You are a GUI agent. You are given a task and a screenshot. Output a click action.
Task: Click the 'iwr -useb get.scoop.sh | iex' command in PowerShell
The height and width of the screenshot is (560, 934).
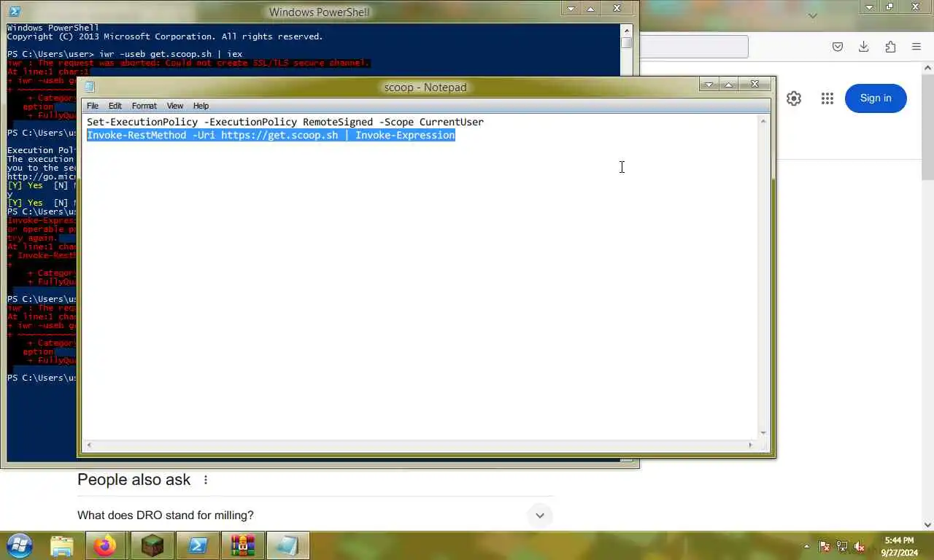pos(171,54)
